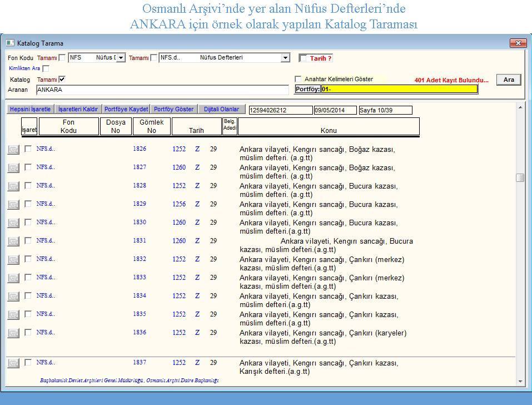Toggle Tamamı checkbox beside Nüfus Defterleri dropdown
Viewport: 532px width, 405px height.
point(153,58)
